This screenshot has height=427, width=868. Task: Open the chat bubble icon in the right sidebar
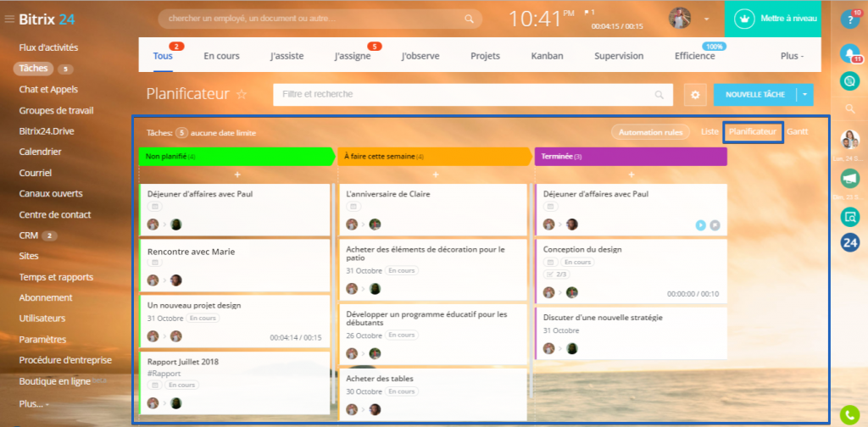coord(849,81)
